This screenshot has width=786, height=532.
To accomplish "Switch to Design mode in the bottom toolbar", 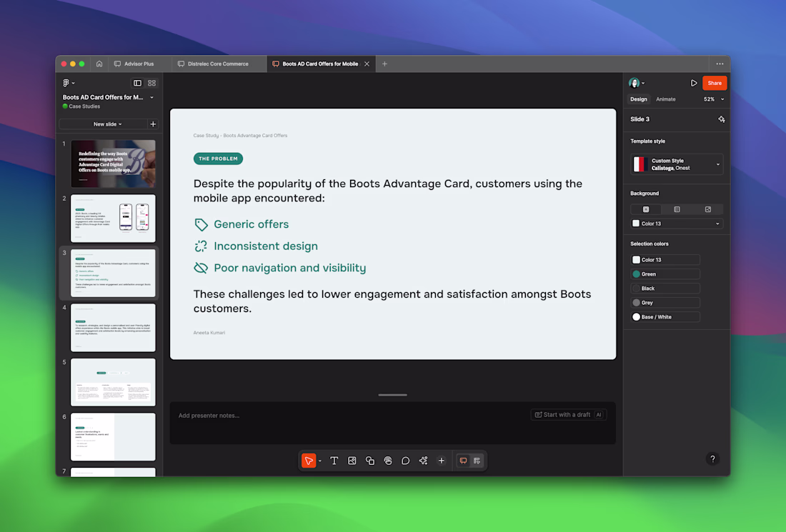I will coord(477,461).
